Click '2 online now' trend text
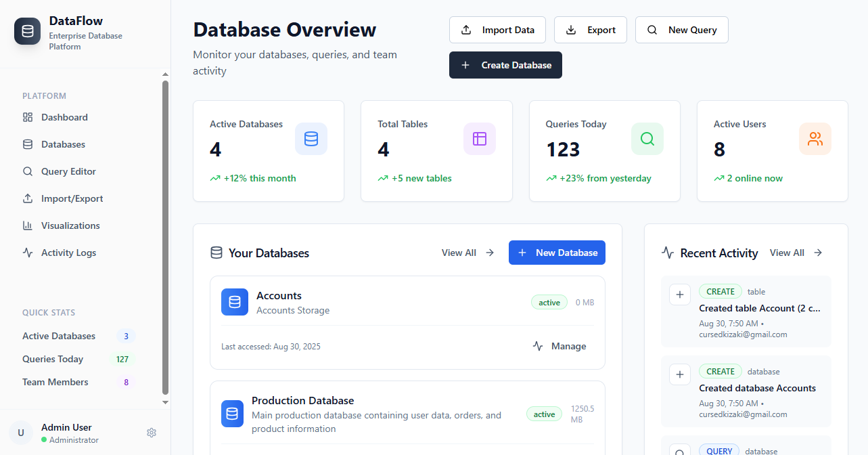868x455 pixels. click(755, 178)
